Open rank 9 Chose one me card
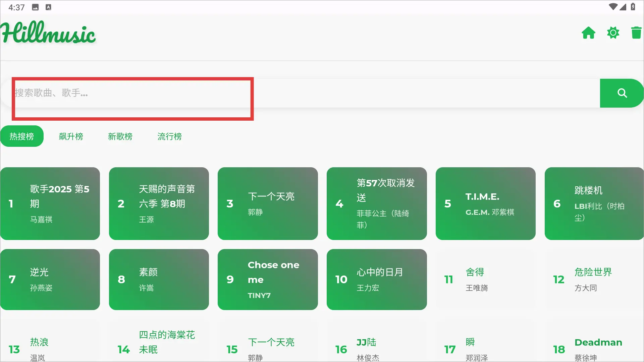The width and height of the screenshot is (644, 362). click(268, 279)
